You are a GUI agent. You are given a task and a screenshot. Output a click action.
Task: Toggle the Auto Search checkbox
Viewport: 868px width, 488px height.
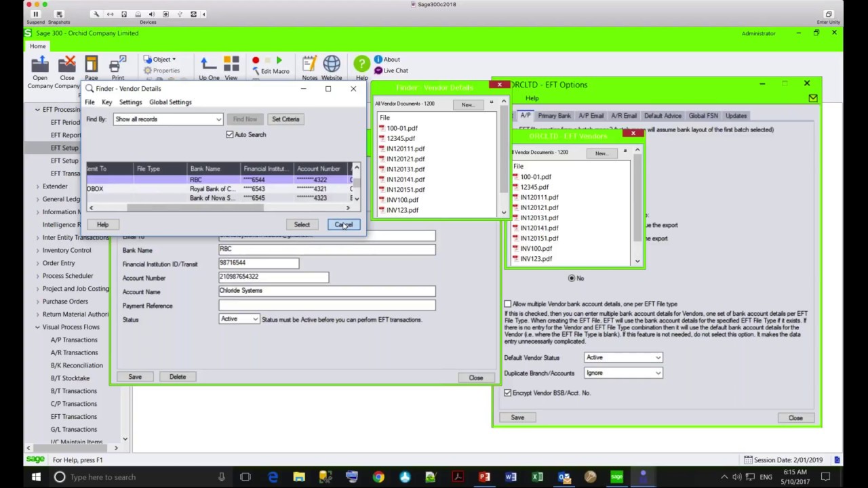[230, 135]
